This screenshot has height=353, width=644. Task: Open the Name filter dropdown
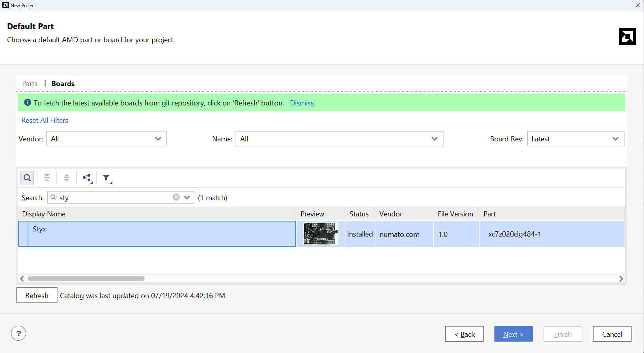(x=339, y=139)
